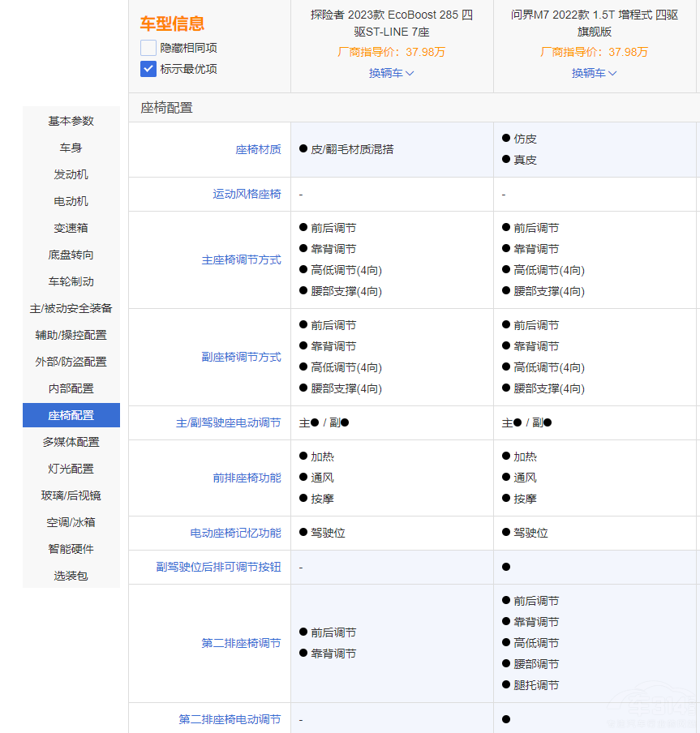The height and width of the screenshot is (733, 700).
Task: Click the 座椅材质 parameter link
Action: 258,149
